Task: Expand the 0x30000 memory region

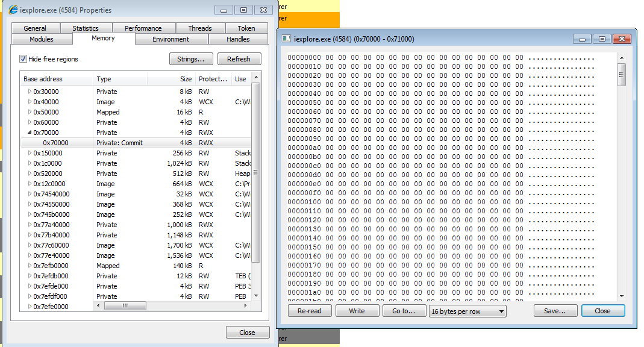Action: click(x=30, y=91)
